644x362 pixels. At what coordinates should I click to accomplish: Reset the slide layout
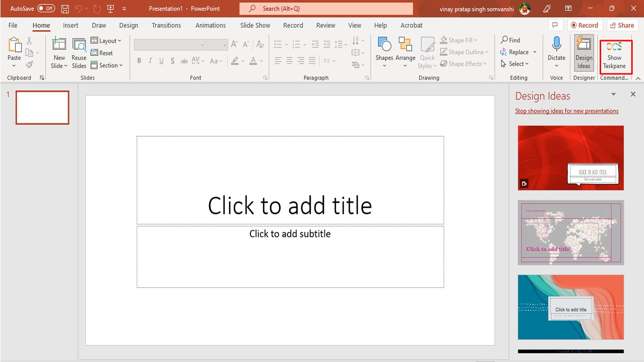coord(102,53)
